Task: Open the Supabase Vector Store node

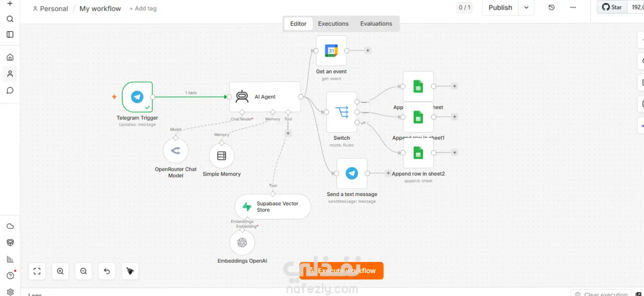Action: 273,207
